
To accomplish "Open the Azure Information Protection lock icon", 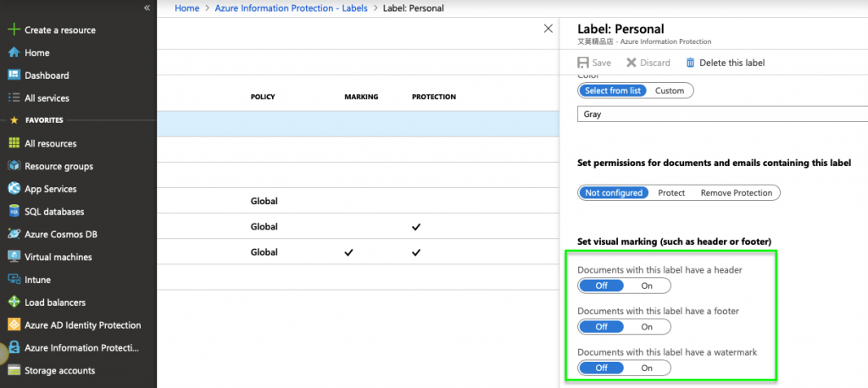I will pyautogui.click(x=14, y=348).
